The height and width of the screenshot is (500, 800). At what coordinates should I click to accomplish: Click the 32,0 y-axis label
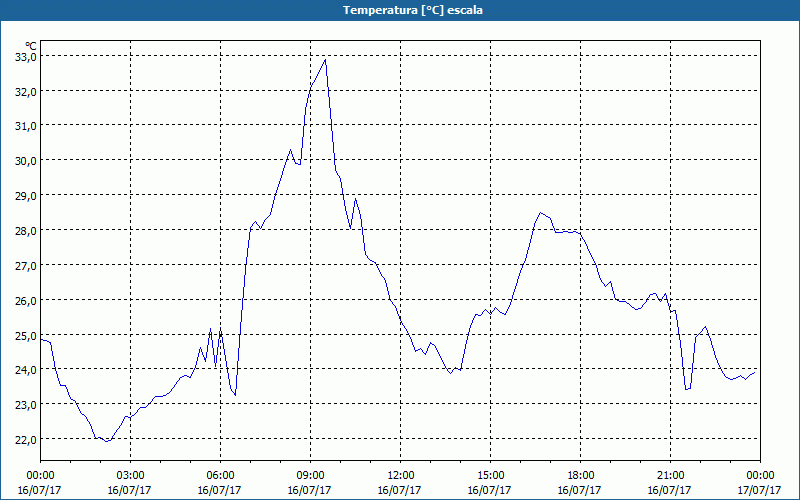pyautogui.click(x=25, y=92)
